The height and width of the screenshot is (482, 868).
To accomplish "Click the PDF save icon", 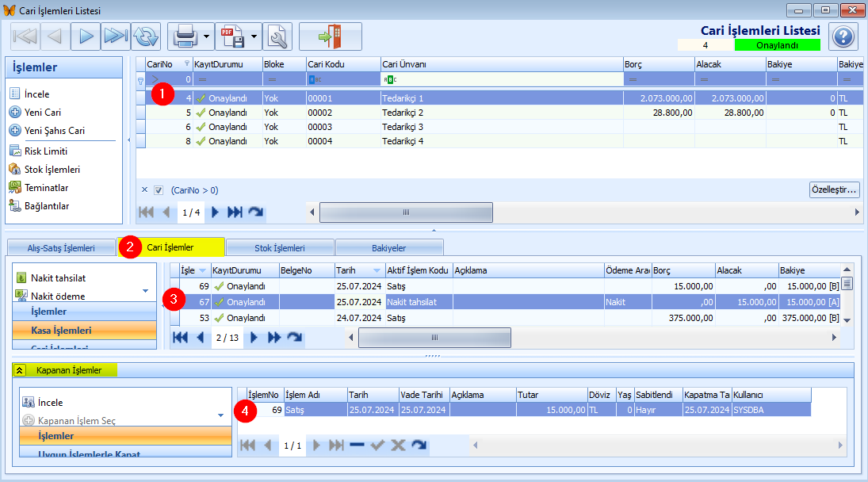I will point(232,36).
